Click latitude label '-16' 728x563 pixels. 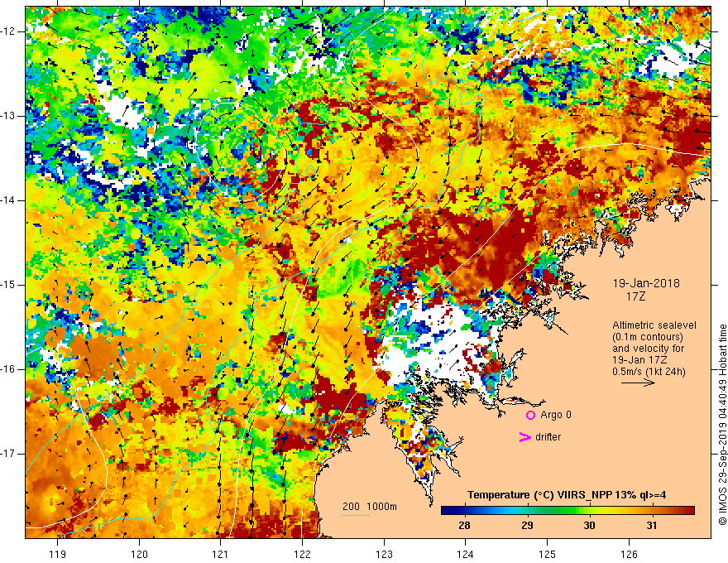click(x=9, y=369)
